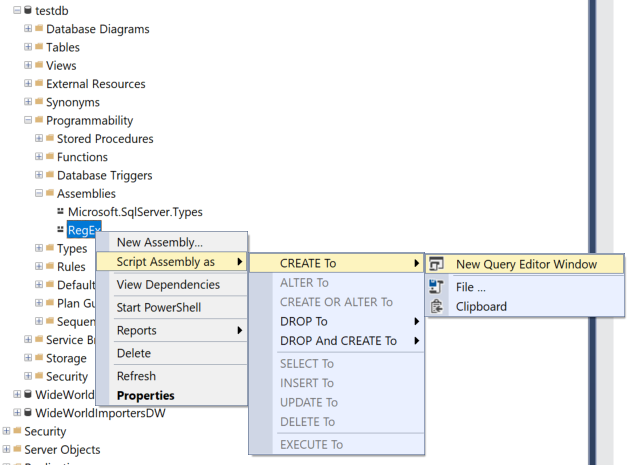634x465 pixels.
Task: Click Refresh in the context menu
Action: 136,376
